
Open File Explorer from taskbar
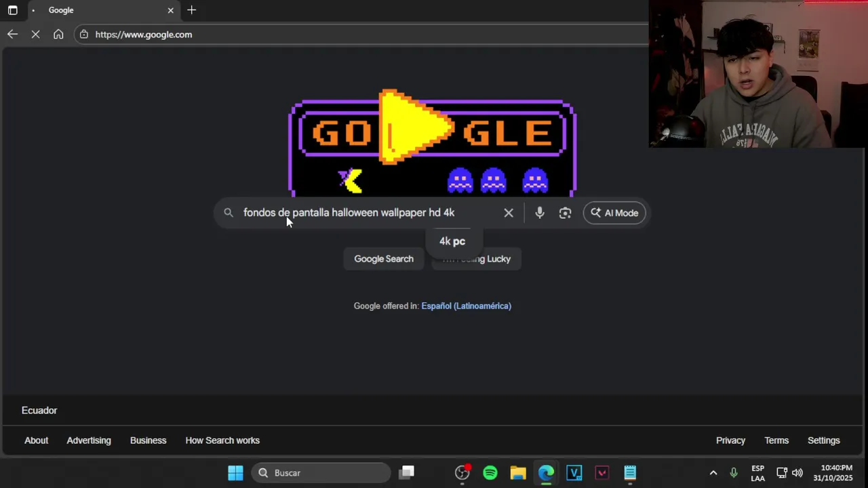pyautogui.click(x=518, y=473)
